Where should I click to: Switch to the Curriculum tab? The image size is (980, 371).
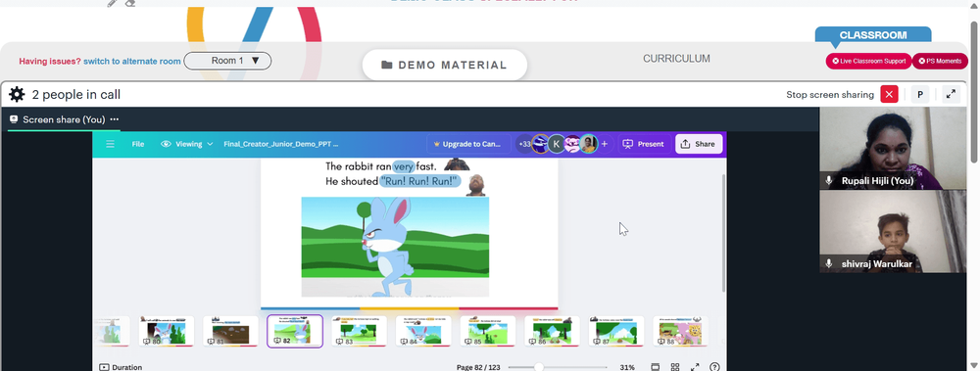coord(676,59)
